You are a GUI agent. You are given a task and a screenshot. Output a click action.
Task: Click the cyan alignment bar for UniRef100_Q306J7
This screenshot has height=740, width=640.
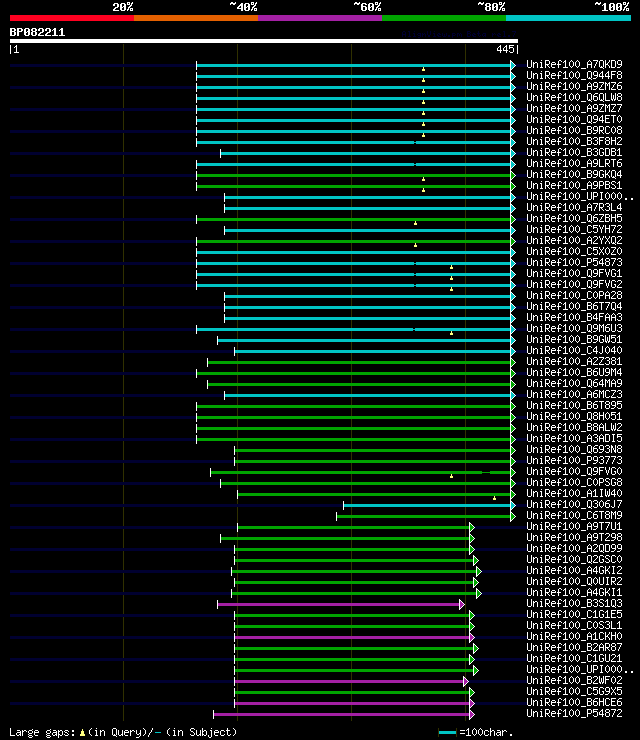tap(427, 505)
